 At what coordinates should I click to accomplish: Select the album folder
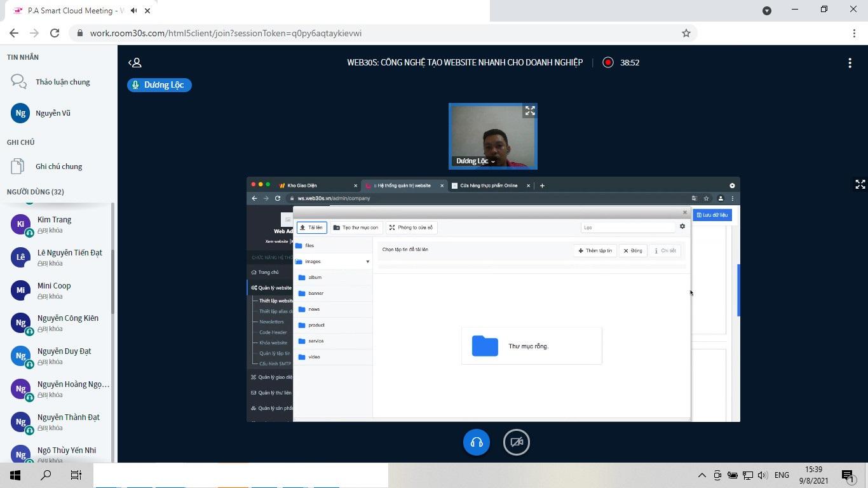[333, 278]
